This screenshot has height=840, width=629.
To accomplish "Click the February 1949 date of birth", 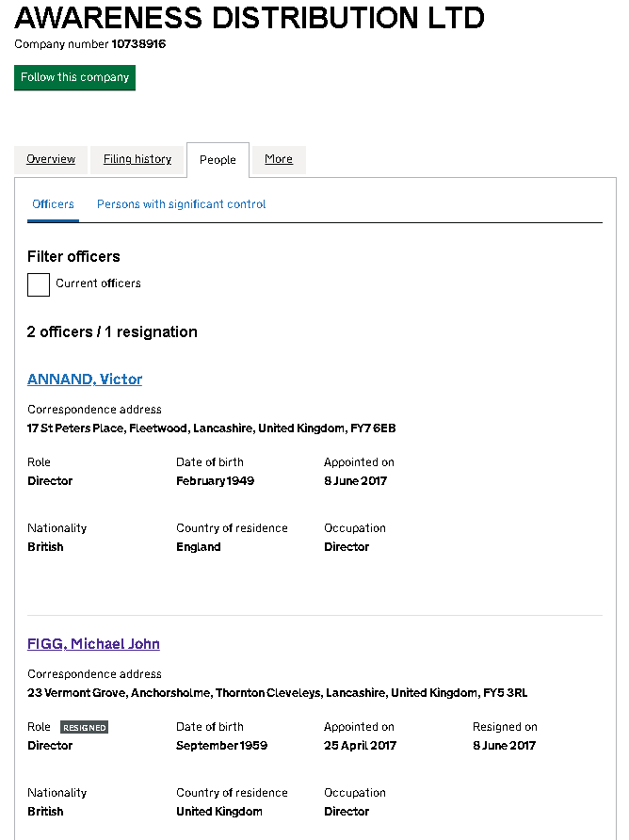I will (215, 481).
